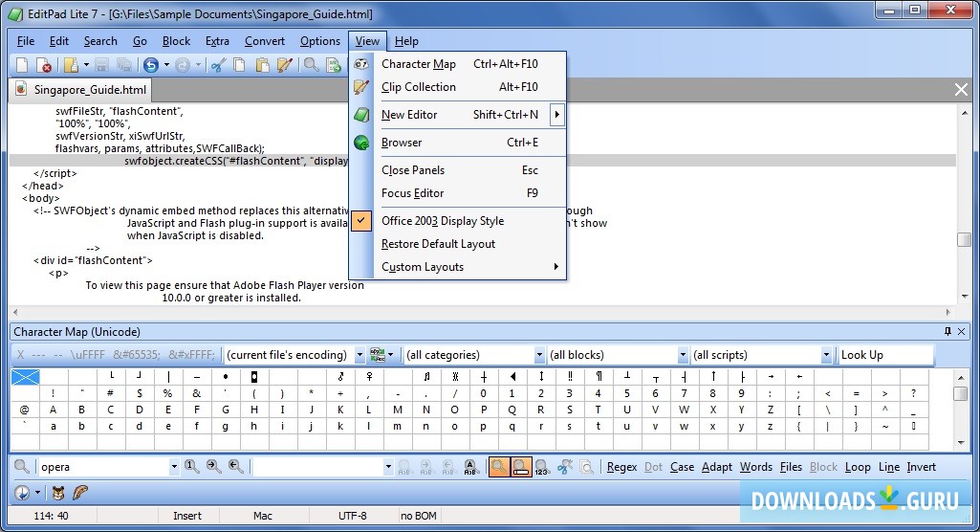This screenshot has width=980, height=532.
Task: Click the Paste clipboard icon
Action: [261, 65]
